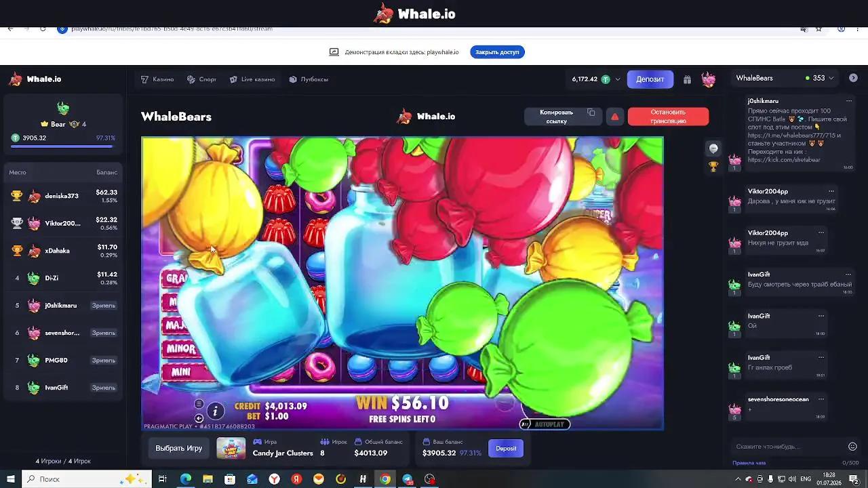Image resolution: width=868 pixels, height=488 pixels.
Task: Open the slot game hamburger menu icon
Action: [x=199, y=404]
